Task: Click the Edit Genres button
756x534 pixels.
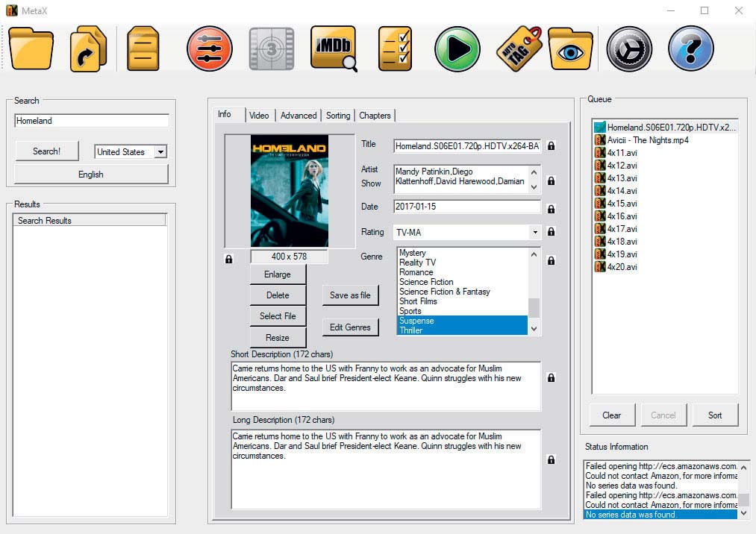Action: click(x=351, y=327)
